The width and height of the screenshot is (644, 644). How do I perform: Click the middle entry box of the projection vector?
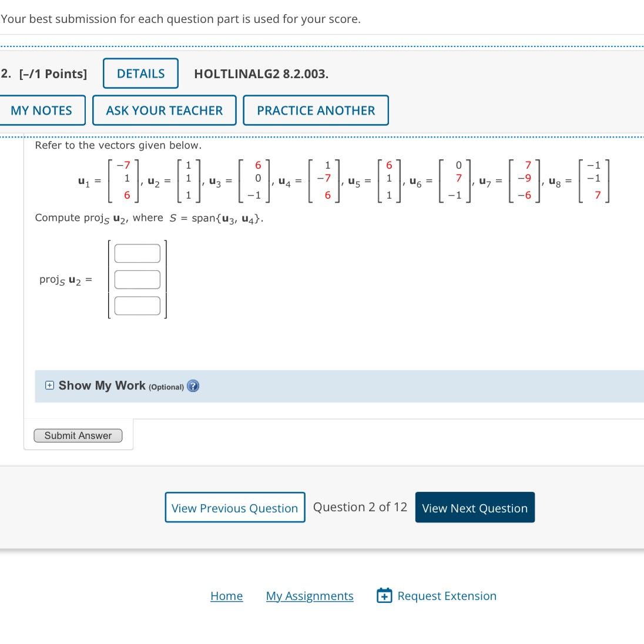[137, 279]
